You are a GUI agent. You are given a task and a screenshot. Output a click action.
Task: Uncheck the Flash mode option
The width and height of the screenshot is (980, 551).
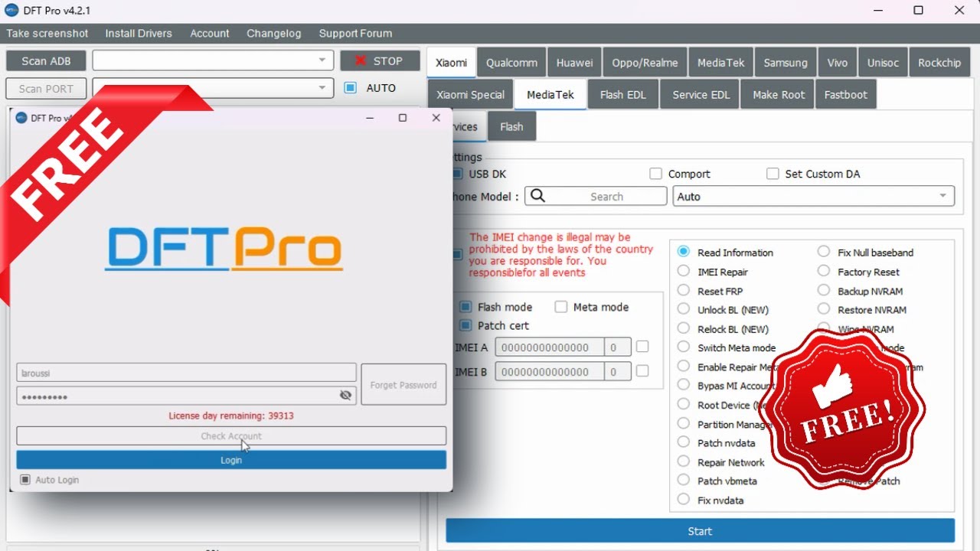465,307
